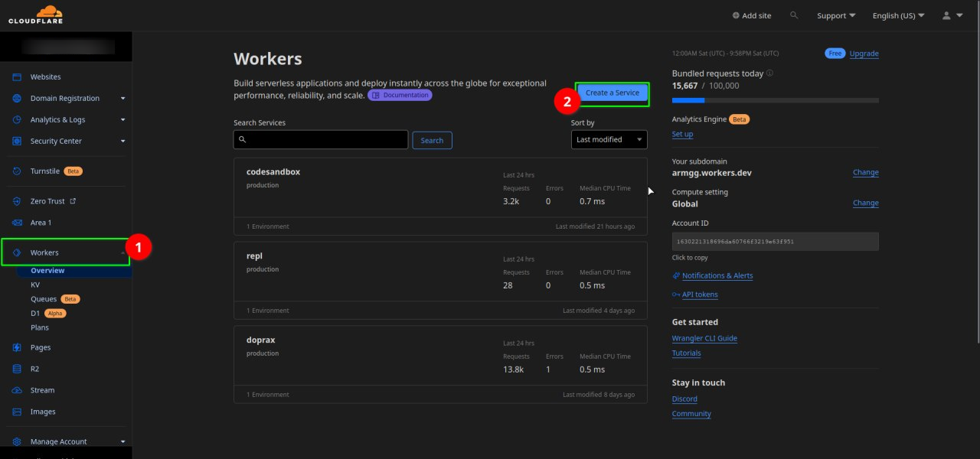Click the Upgrade plan link
The width and height of the screenshot is (980, 459).
pos(864,54)
